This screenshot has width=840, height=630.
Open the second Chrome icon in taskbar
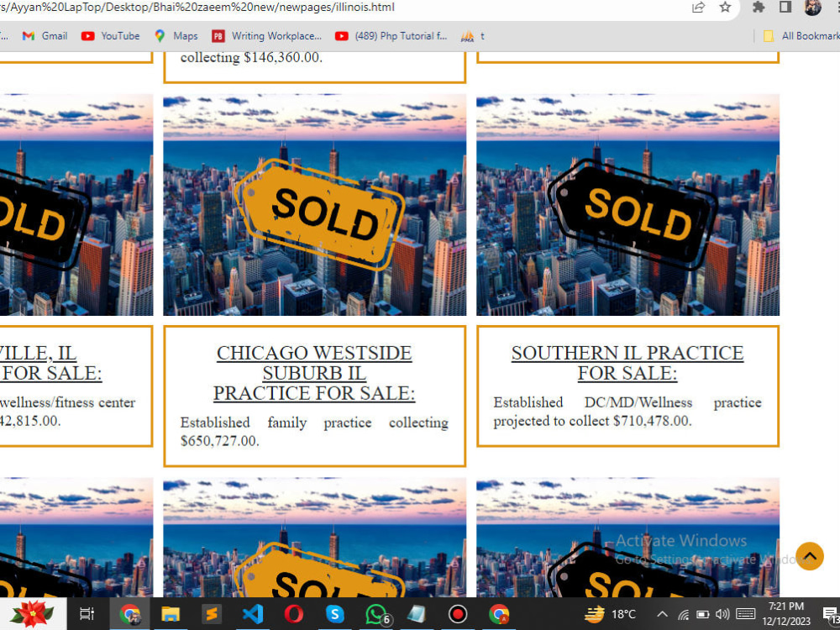coord(499,614)
